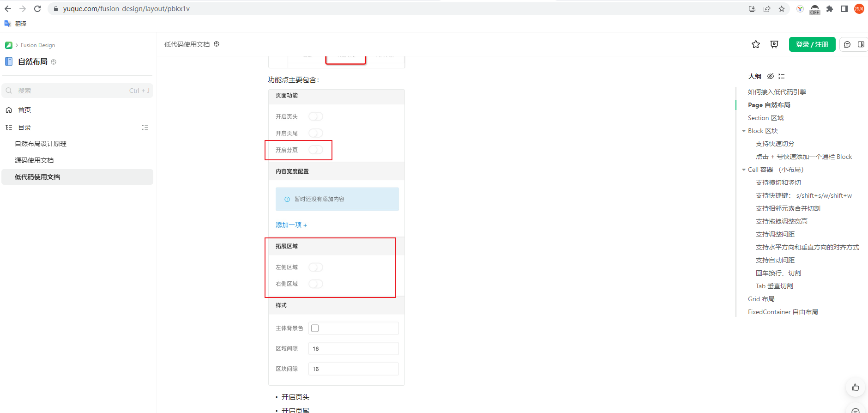The height and width of the screenshot is (413, 868).
Task: Click the 自然布局 book icon
Action: point(9,61)
